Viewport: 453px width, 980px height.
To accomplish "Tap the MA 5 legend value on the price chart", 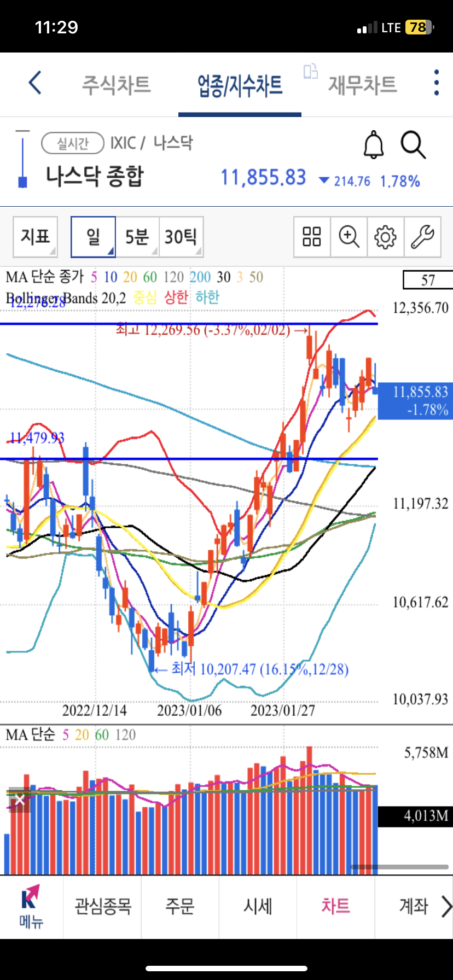I will point(94,277).
